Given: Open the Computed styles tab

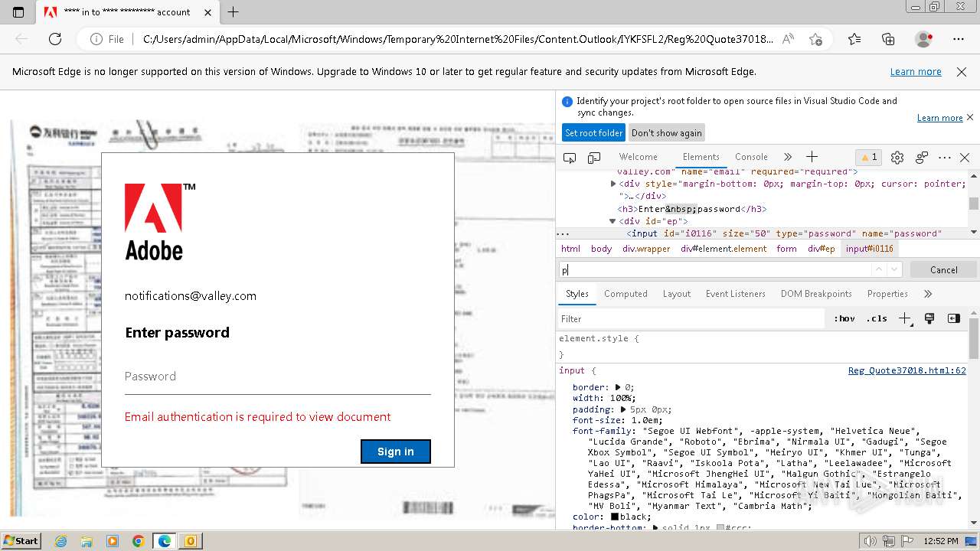Looking at the screenshot, I should tap(626, 294).
